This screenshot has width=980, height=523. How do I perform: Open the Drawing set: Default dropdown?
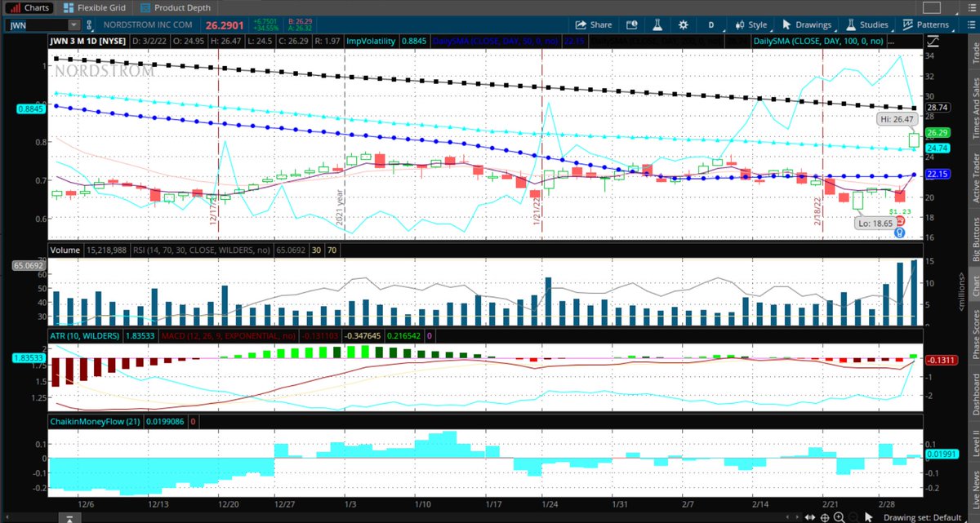pos(921,516)
